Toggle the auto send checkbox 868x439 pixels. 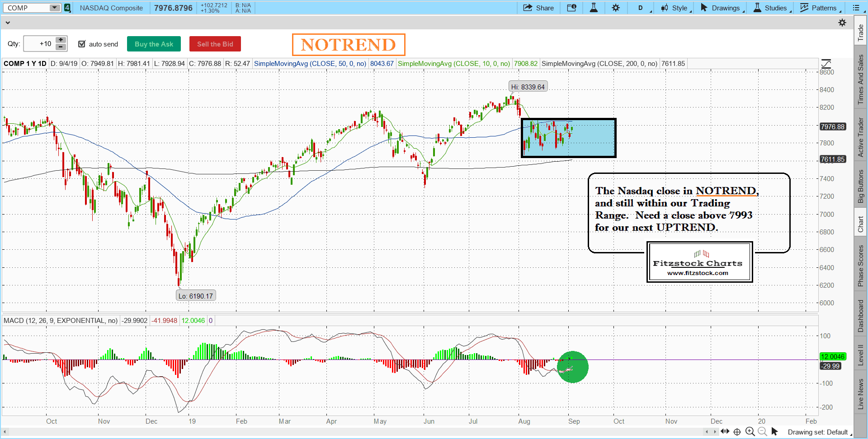82,44
